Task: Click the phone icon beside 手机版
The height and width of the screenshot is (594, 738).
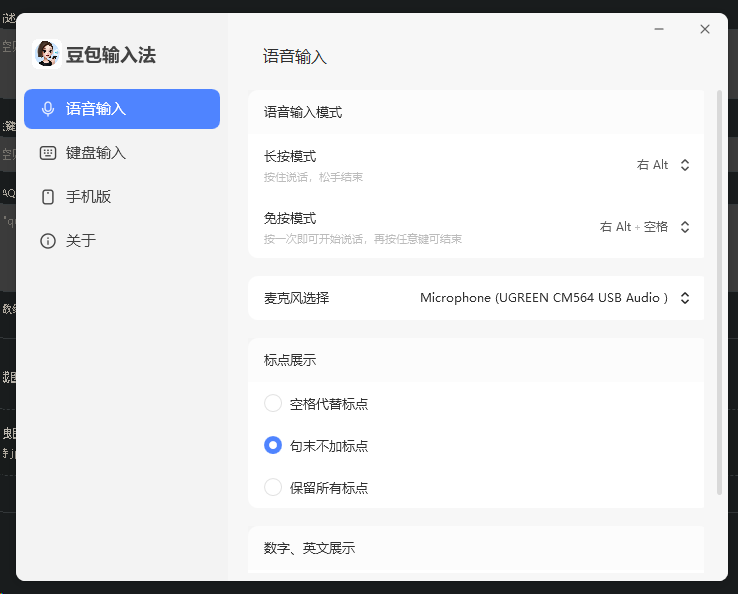Action: pos(48,197)
